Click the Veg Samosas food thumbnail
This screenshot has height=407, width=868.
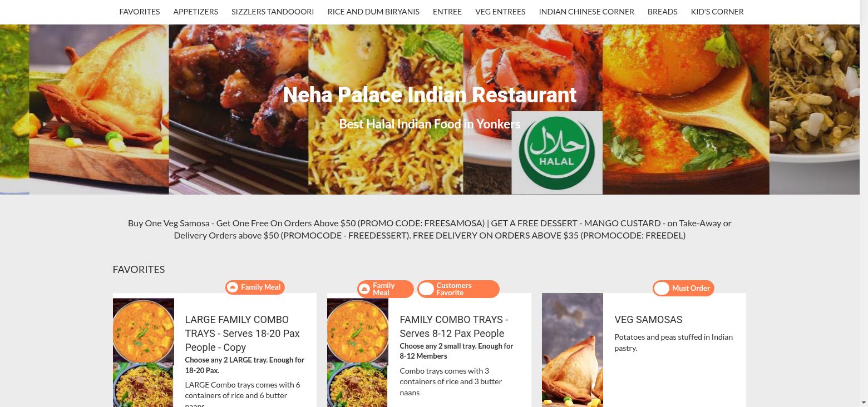[573, 350]
